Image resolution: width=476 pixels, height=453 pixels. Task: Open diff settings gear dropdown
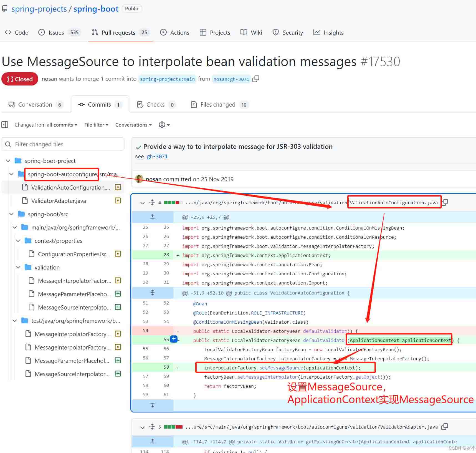click(x=164, y=125)
